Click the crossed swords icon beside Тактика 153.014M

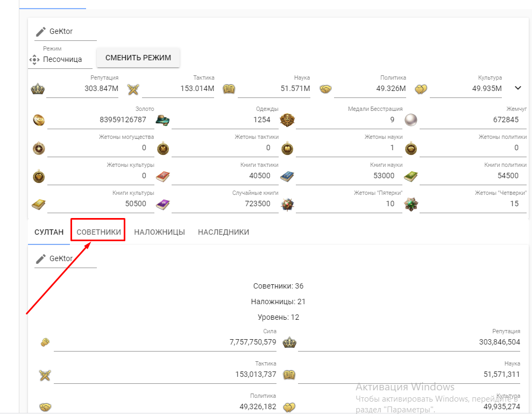(133, 89)
